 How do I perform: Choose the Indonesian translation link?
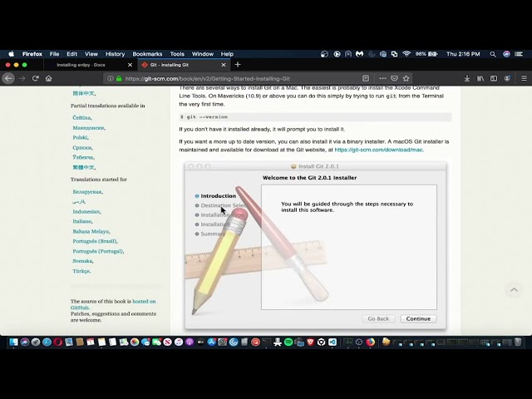coord(86,211)
